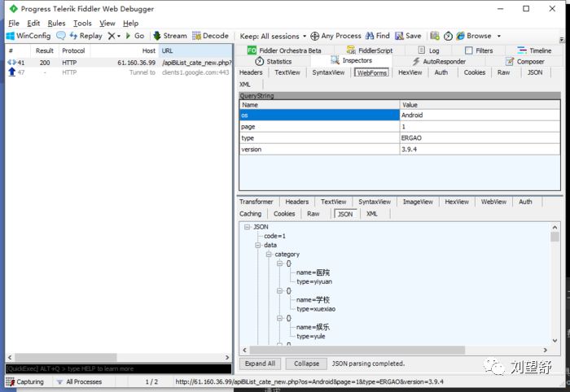The height and width of the screenshot is (392, 570).
Task: Open the View menu
Action: (x=107, y=24)
